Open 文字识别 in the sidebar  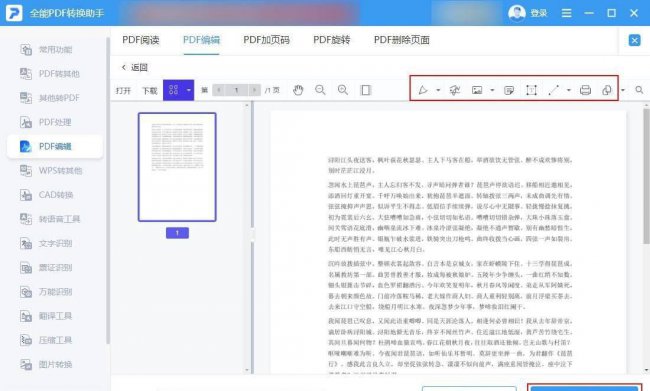click(x=55, y=243)
